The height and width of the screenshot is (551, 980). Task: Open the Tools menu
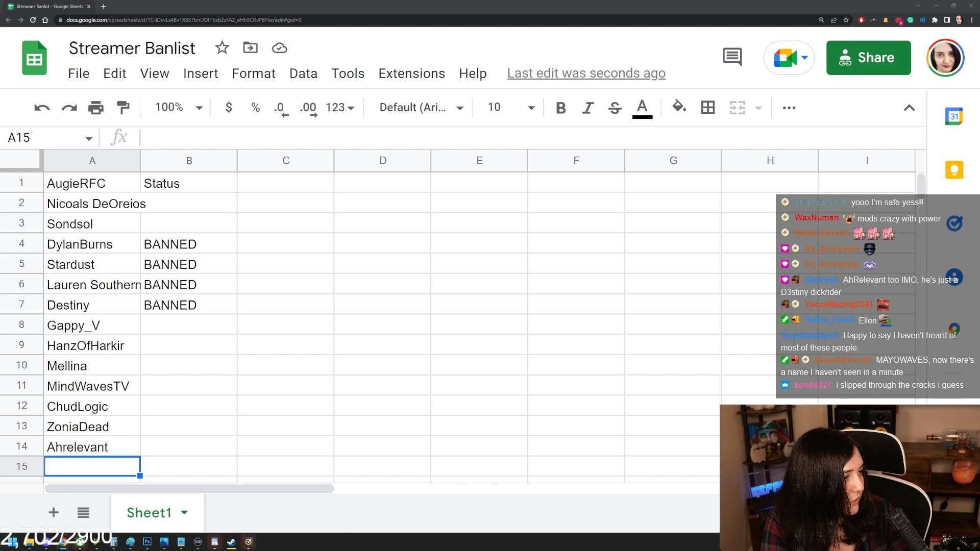(x=348, y=73)
